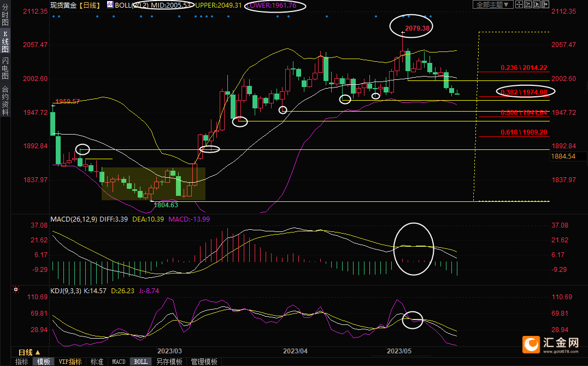Click the play-forward chart replay icon
This screenshot has height=366, width=588.
[x=537, y=4]
